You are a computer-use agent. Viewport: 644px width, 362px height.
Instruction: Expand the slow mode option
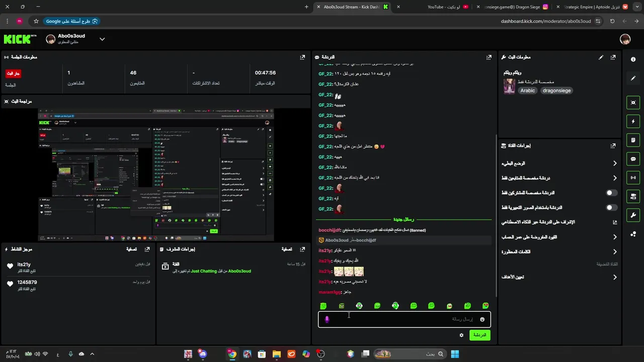pyautogui.click(x=558, y=163)
